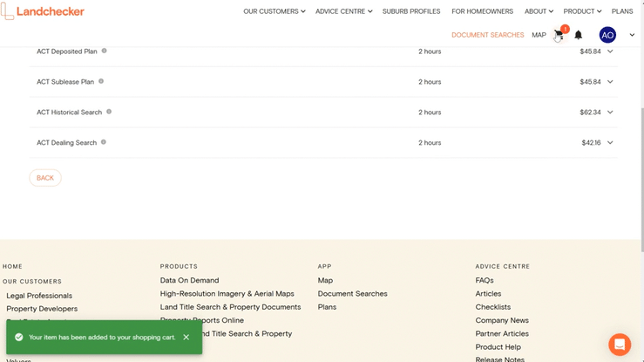Select Document Searches in header
Viewport: 644px width, 362px height.
click(x=487, y=35)
